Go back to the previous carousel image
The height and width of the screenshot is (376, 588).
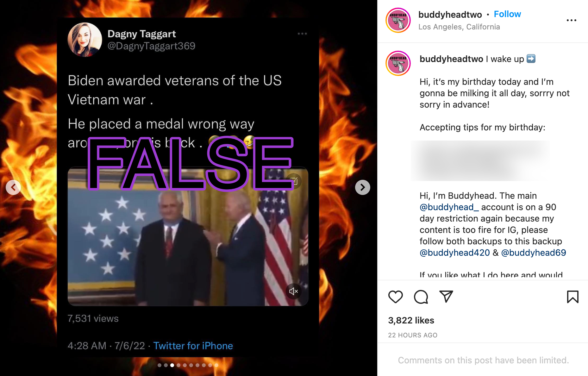[x=13, y=187]
